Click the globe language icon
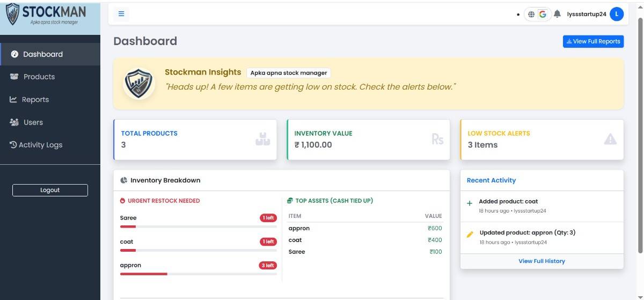Screen dimensions: 644x300 click(x=531, y=14)
